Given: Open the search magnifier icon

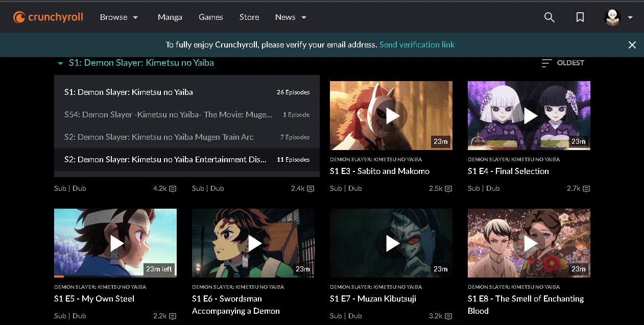Looking at the screenshot, I should pos(550,17).
